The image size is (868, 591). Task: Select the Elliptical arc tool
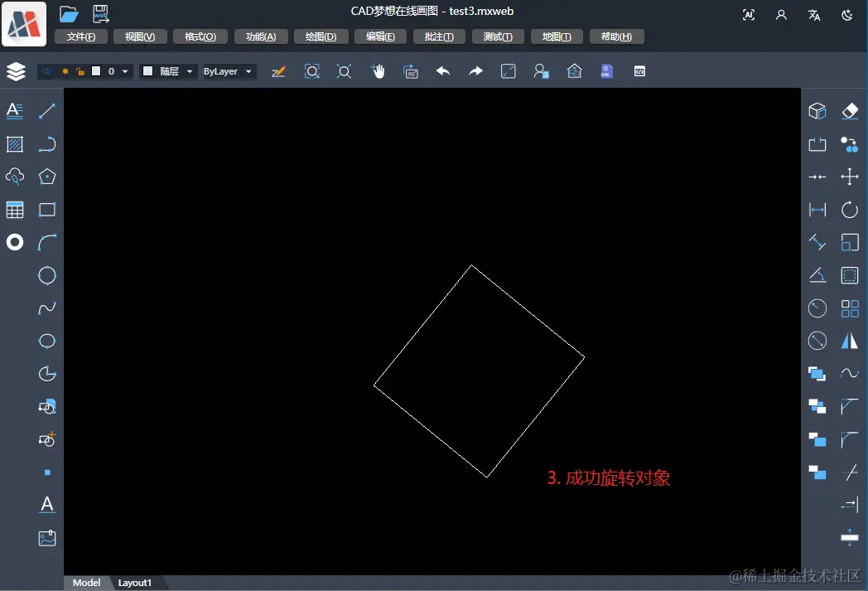pyautogui.click(x=47, y=374)
